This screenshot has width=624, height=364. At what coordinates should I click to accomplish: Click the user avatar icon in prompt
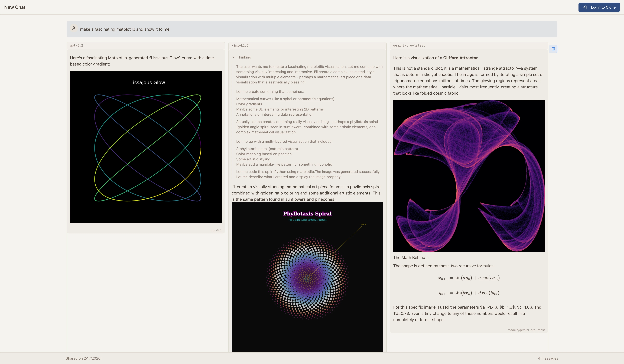coord(74,28)
